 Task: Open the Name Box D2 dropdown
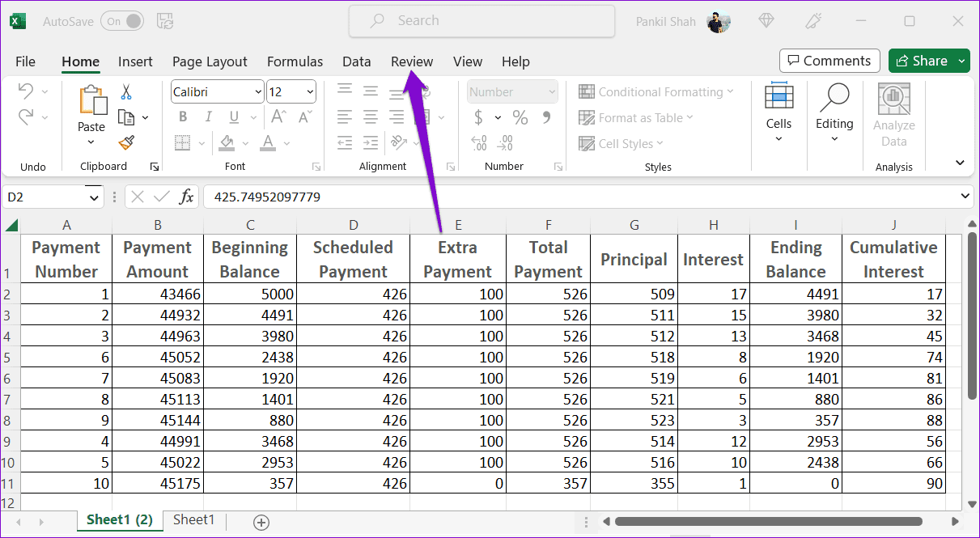(94, 197)
